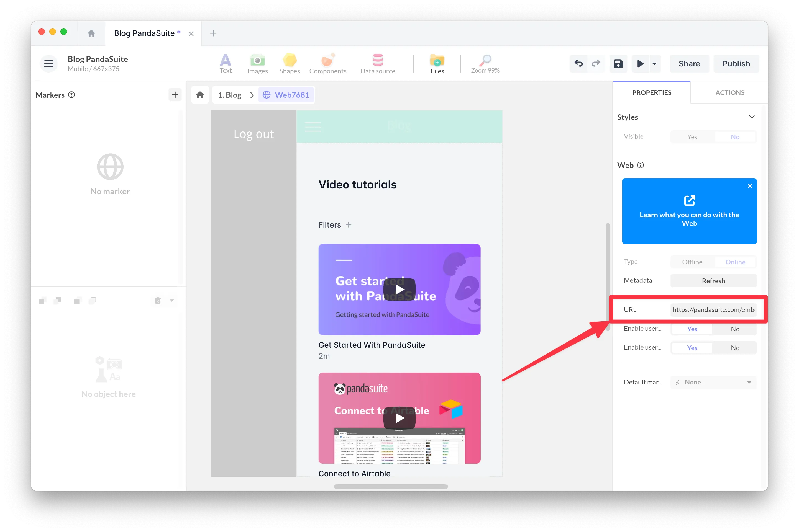Screen dimensions: 799x532
Task: Click the Publish button
Action: point(736,63)
